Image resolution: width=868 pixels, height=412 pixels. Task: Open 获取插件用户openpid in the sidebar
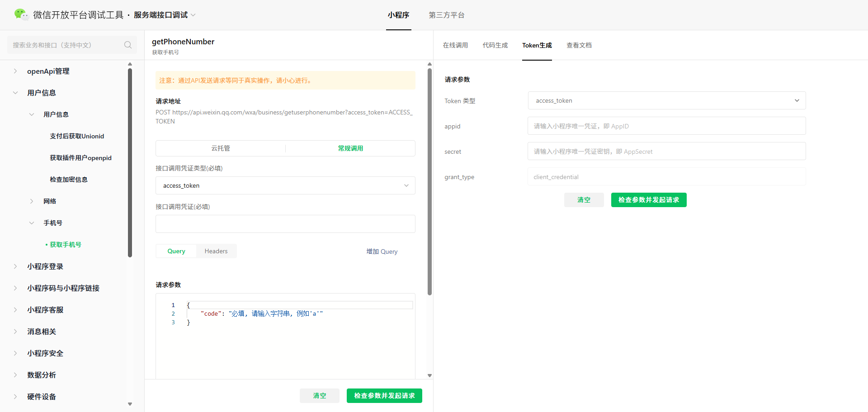(x=80, y=158)
